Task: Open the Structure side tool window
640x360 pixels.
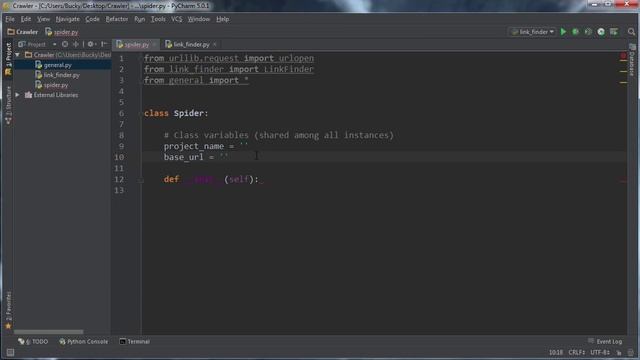Action: pos(8,105)
